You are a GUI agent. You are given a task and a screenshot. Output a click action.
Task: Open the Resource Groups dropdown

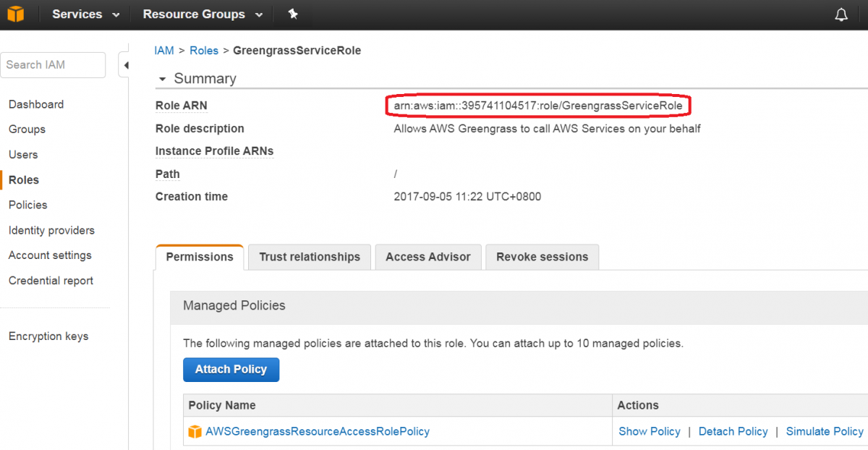[194, 14]
